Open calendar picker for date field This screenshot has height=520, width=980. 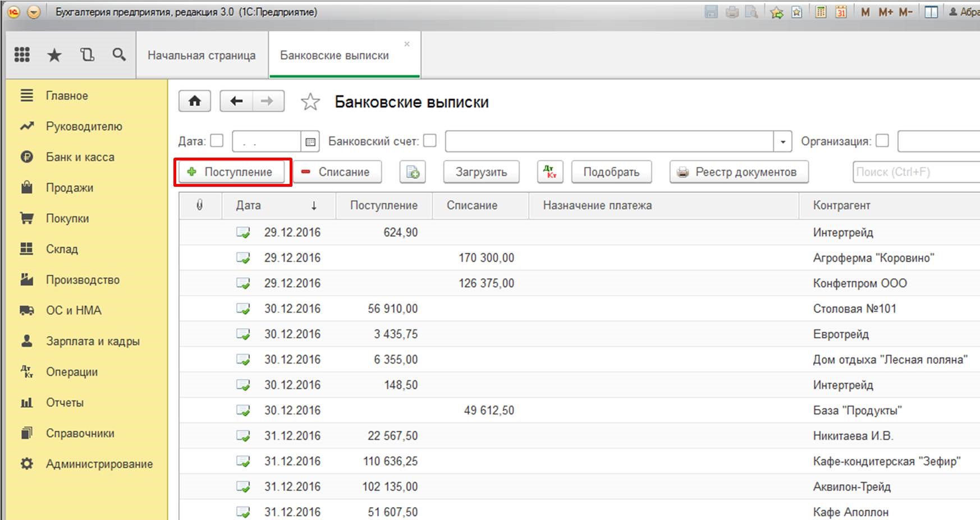tap(310, 142)
